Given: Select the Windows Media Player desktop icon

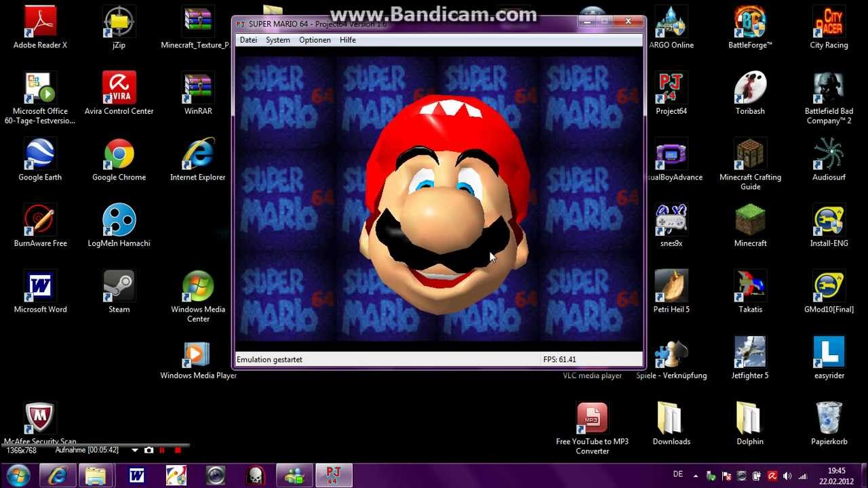Looking at the screenshot, I should tap(198, 361).
